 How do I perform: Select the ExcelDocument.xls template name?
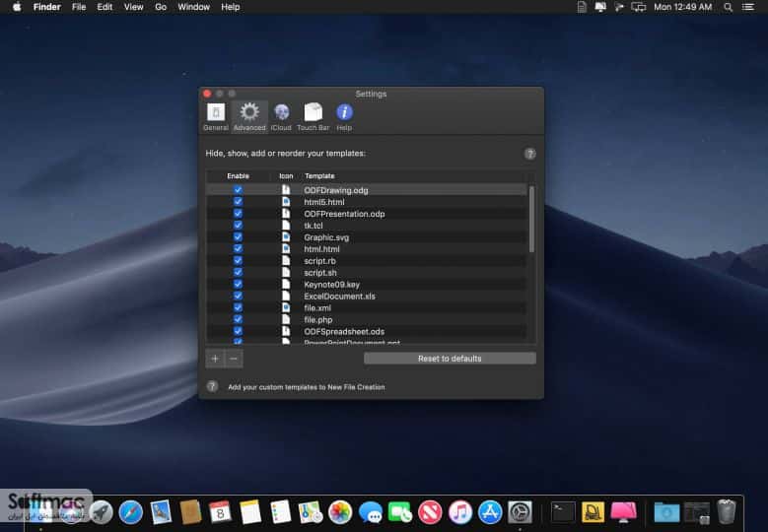[339, 297]
